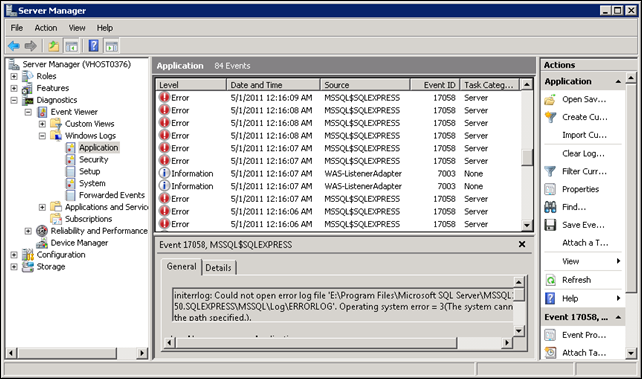Open Properties in Actions pane
Image resolution: width=642 pixels, height=379 pixels.
pos(580,189)
